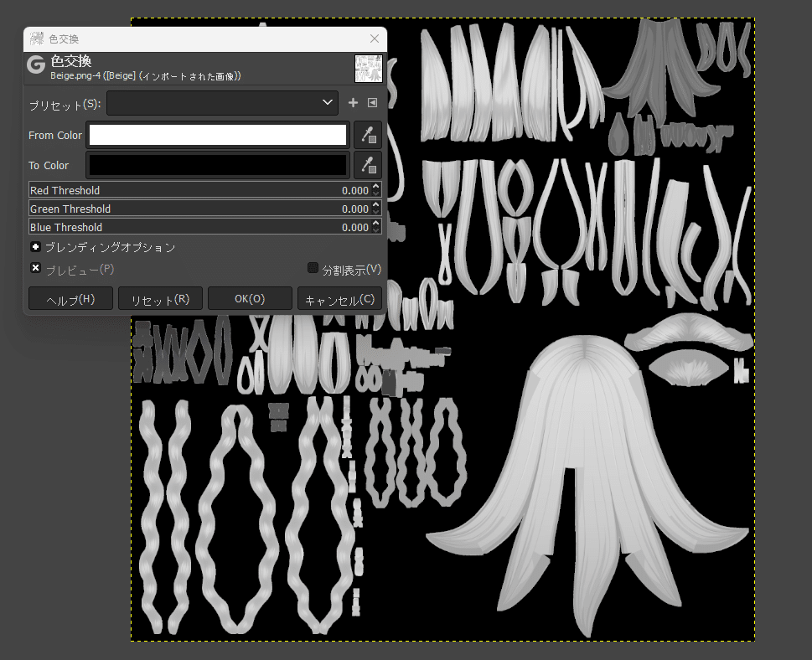Increase Blue Threshold with up arrow
Viewport: 812px width, 660px height.
[x=376, y=223]
